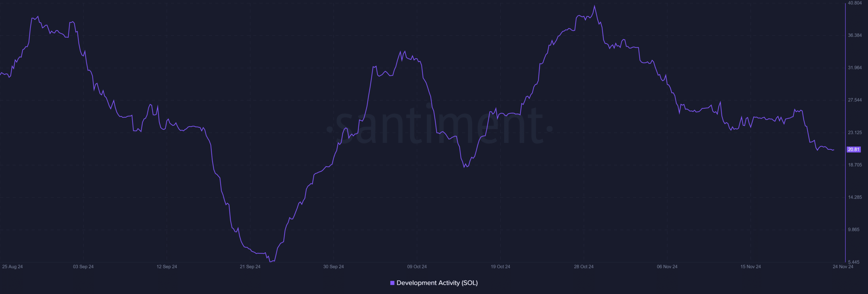Click the 19 Oct 24 date label
This screenshot has width=868, height=294.
click(x=500, y=267)
